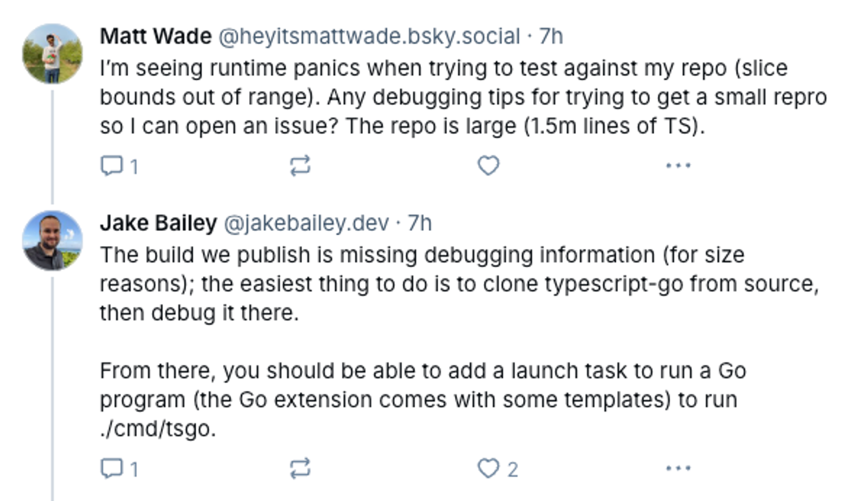This screenshot has width=868, height=501.
Task: Click the reply count on Matt Wade's post
Action: [x=134, y=166]
